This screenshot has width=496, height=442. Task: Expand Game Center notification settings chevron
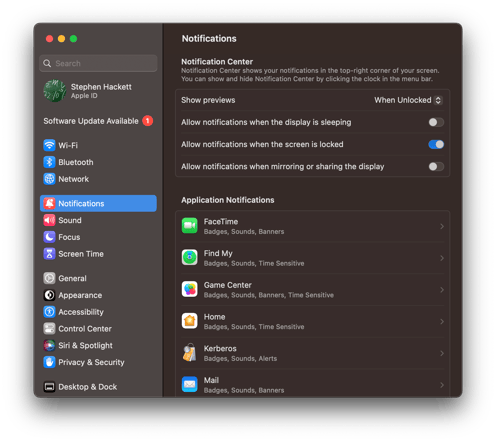[x=442, y=290]
